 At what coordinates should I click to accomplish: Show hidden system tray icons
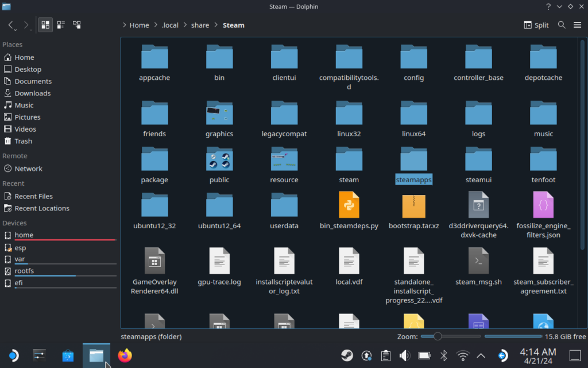pyautogui.click(x=481, y=355)
